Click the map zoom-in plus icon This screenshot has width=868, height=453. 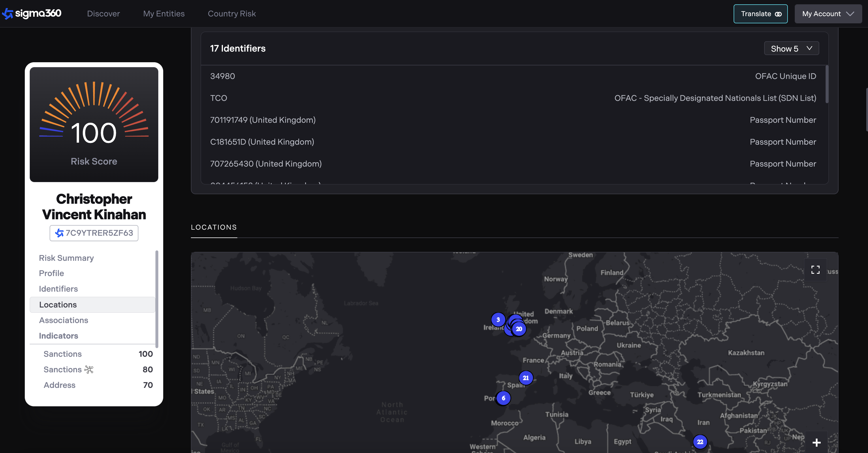coord(816,442)
